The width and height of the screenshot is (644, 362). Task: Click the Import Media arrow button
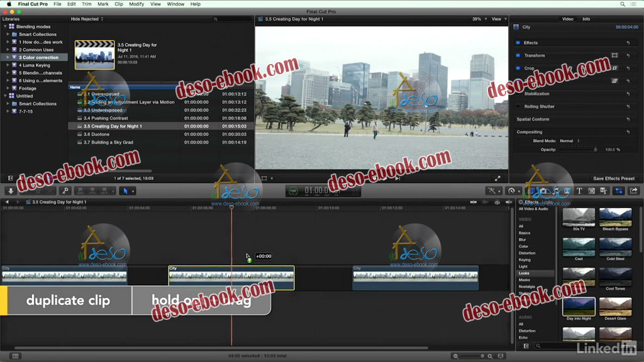pos(11,190)
